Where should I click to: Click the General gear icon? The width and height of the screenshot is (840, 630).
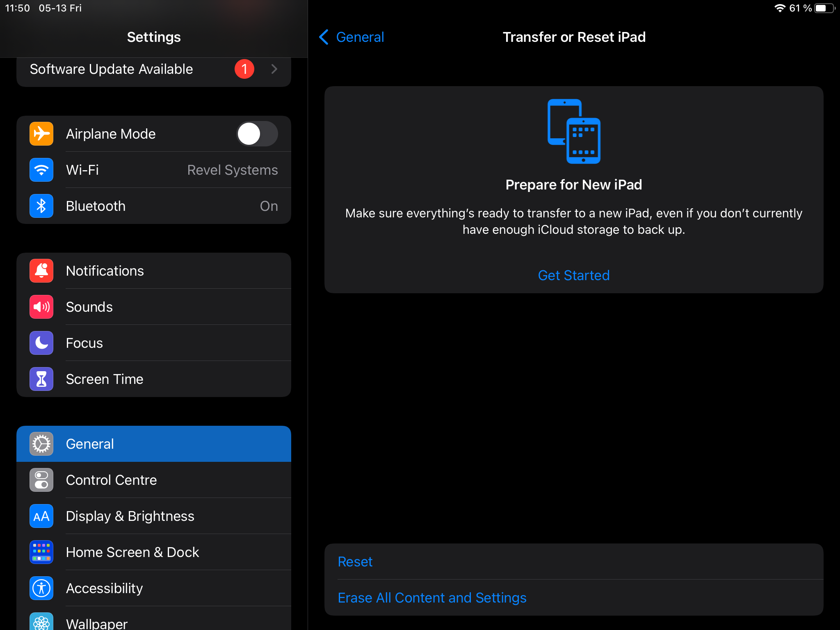coord(41,443)
